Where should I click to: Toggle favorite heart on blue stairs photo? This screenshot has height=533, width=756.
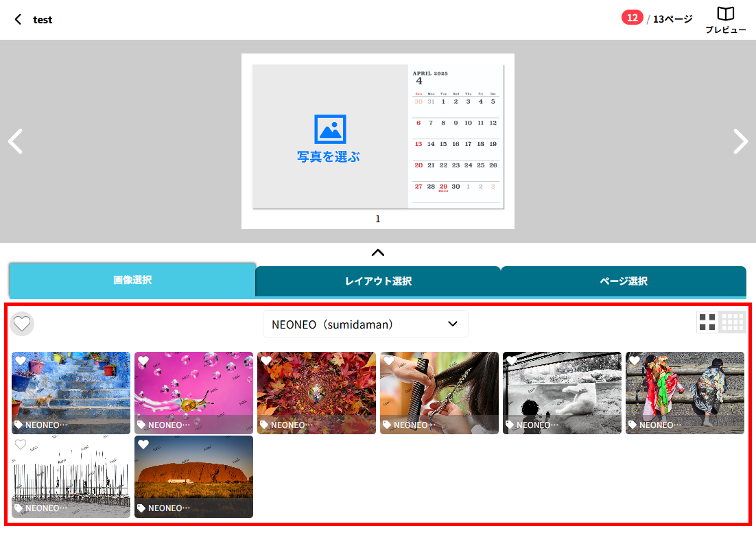coord(21,361)
